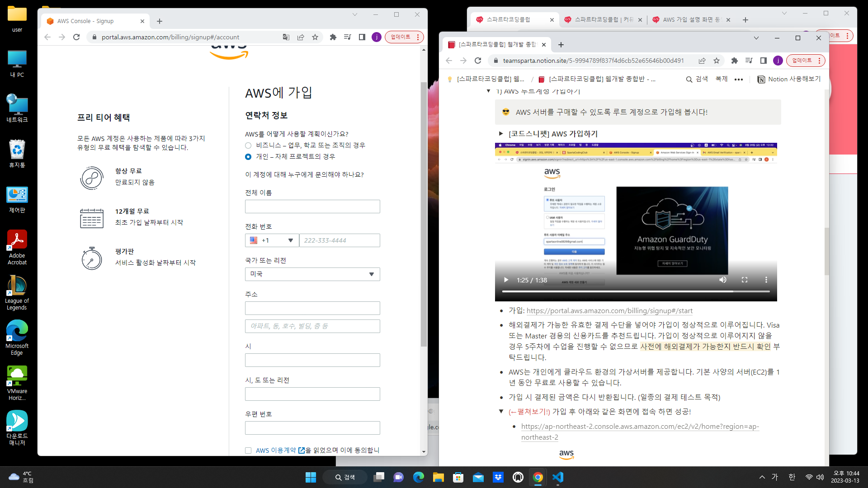Open extensions puzzle icon in AWS browser window
The width and height of the screenshot is (868, 488).
333,37
